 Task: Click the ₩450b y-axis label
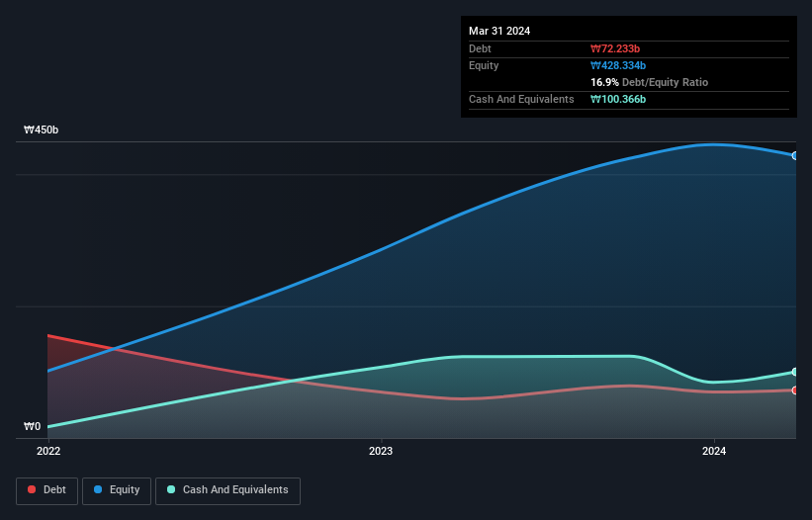(41, 130)
